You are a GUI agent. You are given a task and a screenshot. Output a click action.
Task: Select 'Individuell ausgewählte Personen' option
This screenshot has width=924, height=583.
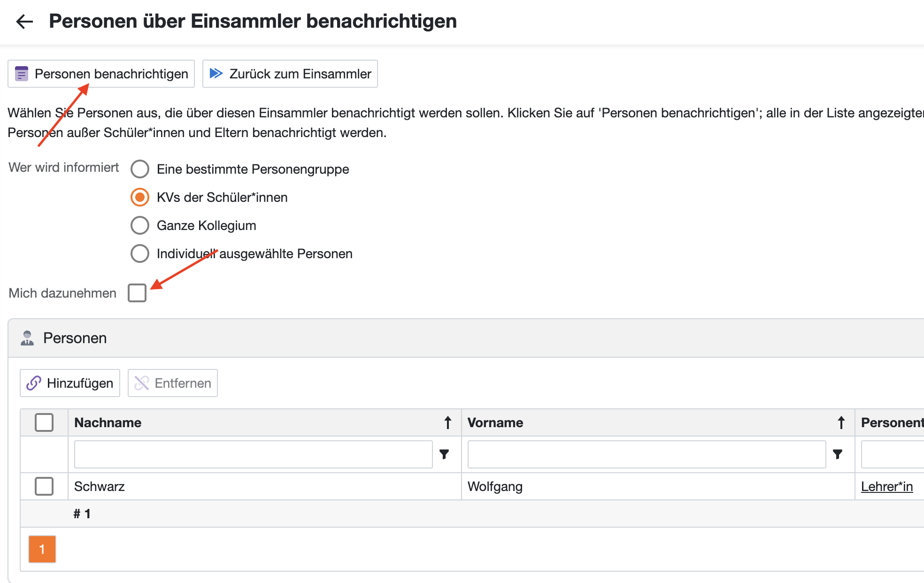tap(140, 253)
